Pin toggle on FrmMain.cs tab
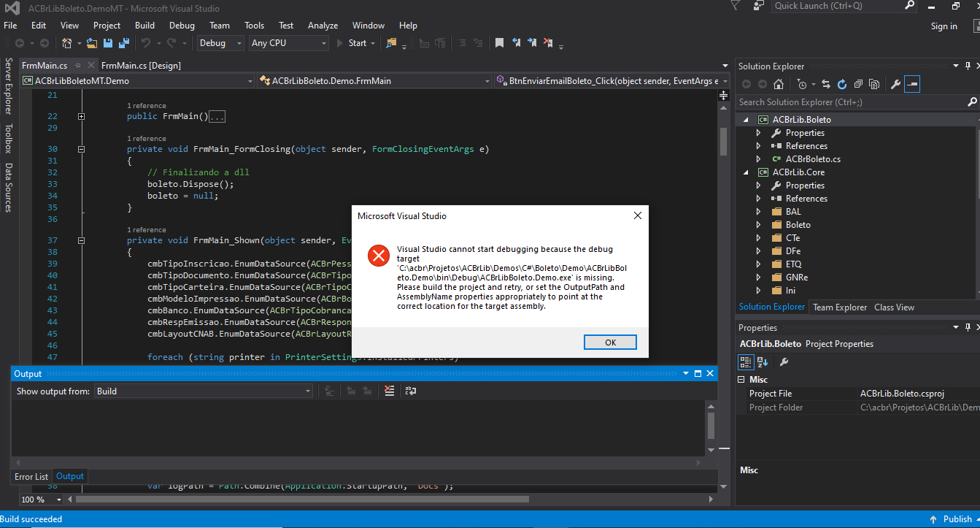Screen dimensions: 980x528 point(77,66)
